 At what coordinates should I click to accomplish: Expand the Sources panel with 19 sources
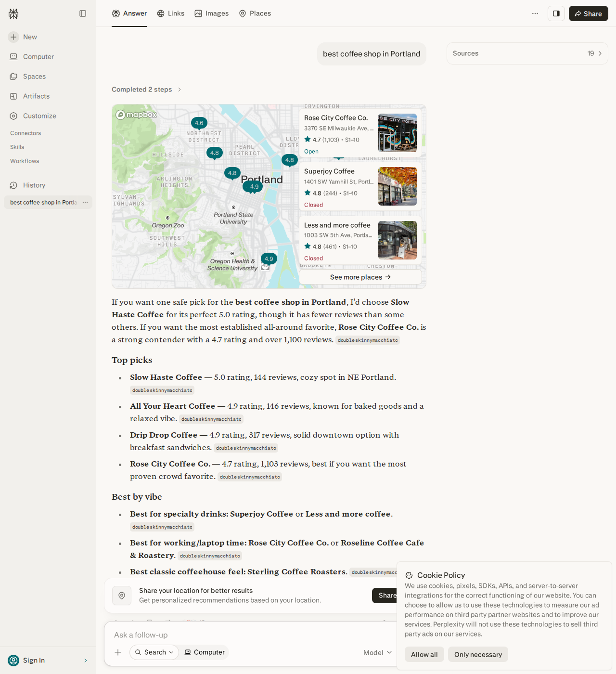tap(527, 53)
